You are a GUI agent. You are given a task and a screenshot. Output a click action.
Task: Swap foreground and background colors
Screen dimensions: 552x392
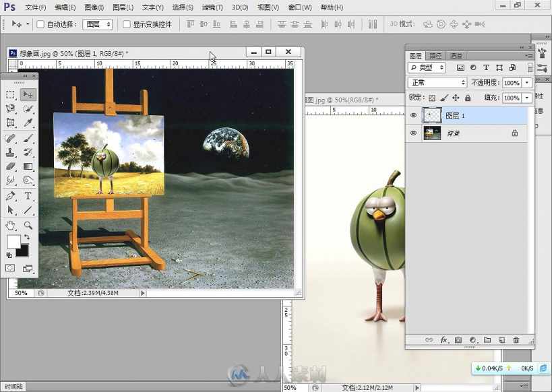[x=27, y=237]
